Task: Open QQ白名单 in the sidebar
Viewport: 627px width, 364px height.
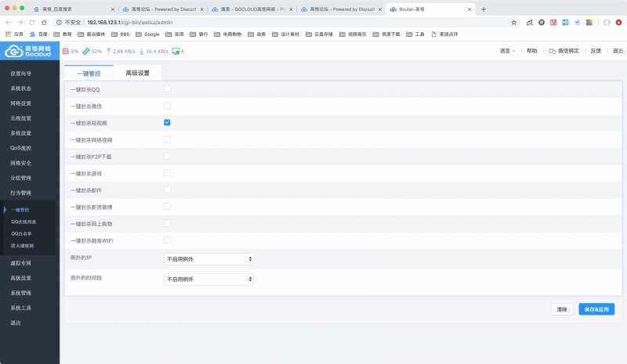Action: pos(21,234)
